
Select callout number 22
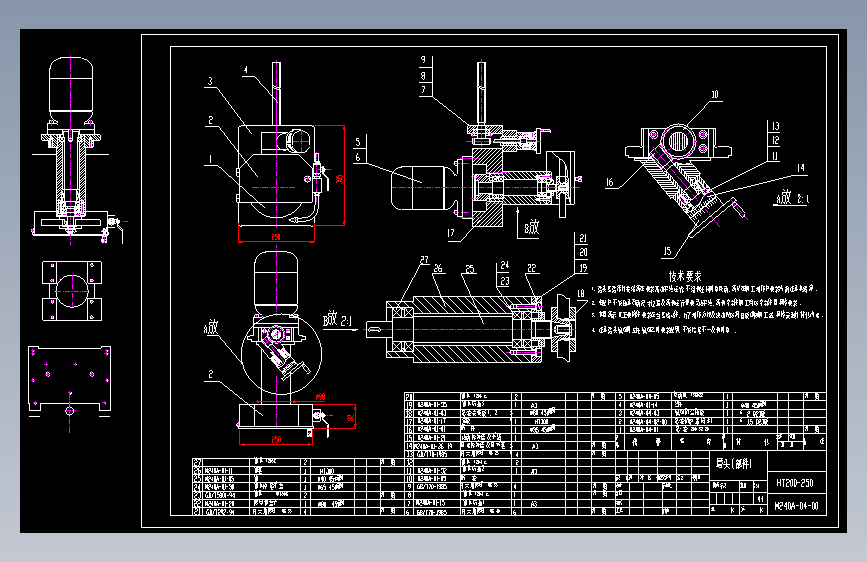pyautogui.click(x=531, y=268)
